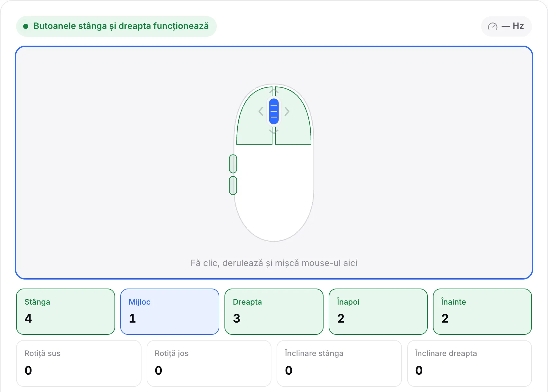Select the Înainte counter card
Image resolution: width=548 pixels, height=392 pixels.
pyautogui.click(x=482, y=312)
